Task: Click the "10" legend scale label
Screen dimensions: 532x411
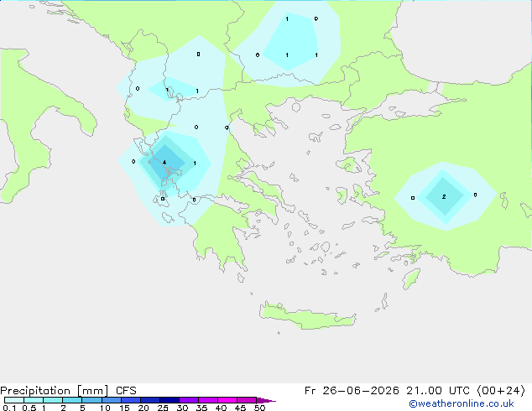Action: click(105, 408)
